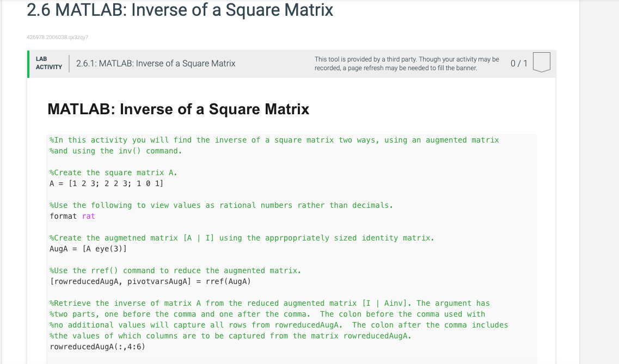Click the comment '%Create the augmetned matrix [A | I]'
The image size is (619, 364).
(242, 238)
